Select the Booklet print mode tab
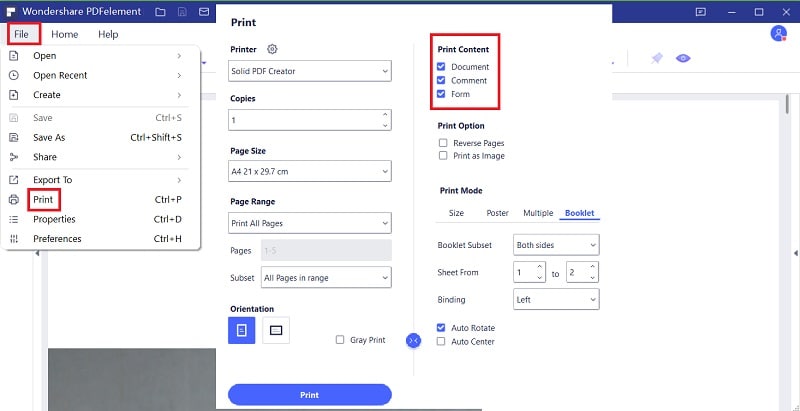 click(580, 213)
